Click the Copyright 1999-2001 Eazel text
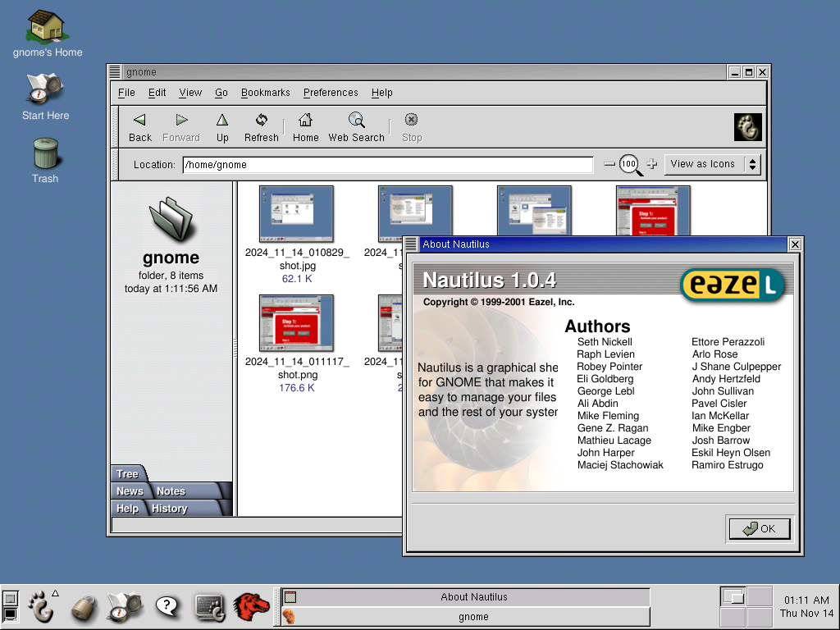 [x=498, y=302]
